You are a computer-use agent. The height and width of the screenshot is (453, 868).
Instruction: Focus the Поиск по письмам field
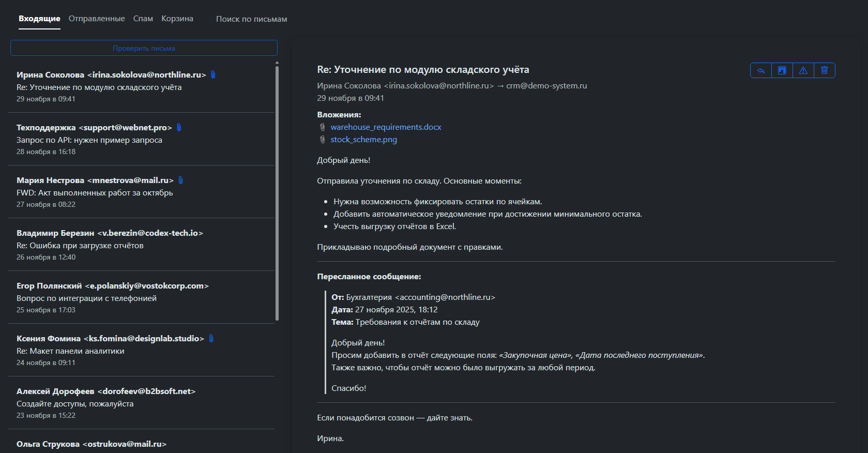click(252, 19)
